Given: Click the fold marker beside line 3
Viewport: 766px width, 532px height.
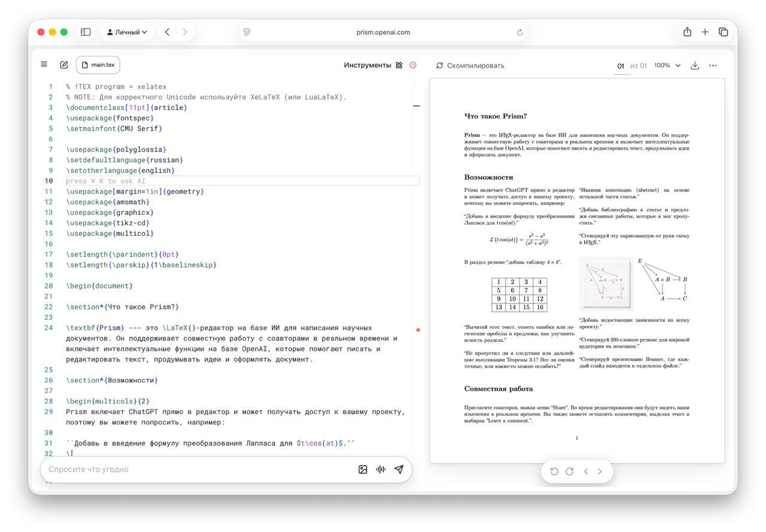Looking at the screenshot, I should 417,107.
